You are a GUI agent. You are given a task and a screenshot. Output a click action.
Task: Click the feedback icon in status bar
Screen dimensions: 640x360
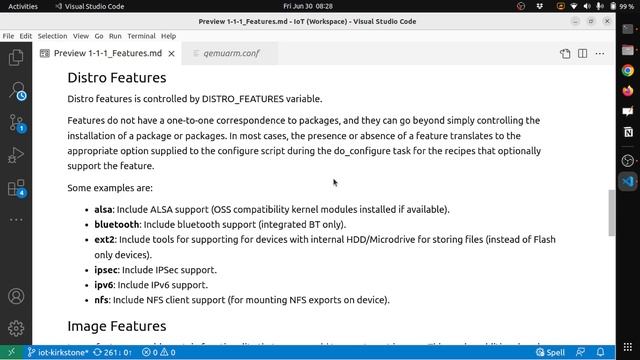click(x=580, y=352)
